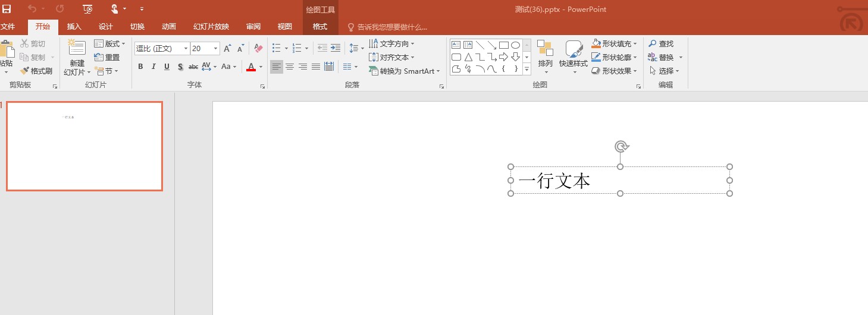Click the touch/mouse mode hand icon
Image resolution: width=868 pixels, height=315 pixels.
coord(114,9)
